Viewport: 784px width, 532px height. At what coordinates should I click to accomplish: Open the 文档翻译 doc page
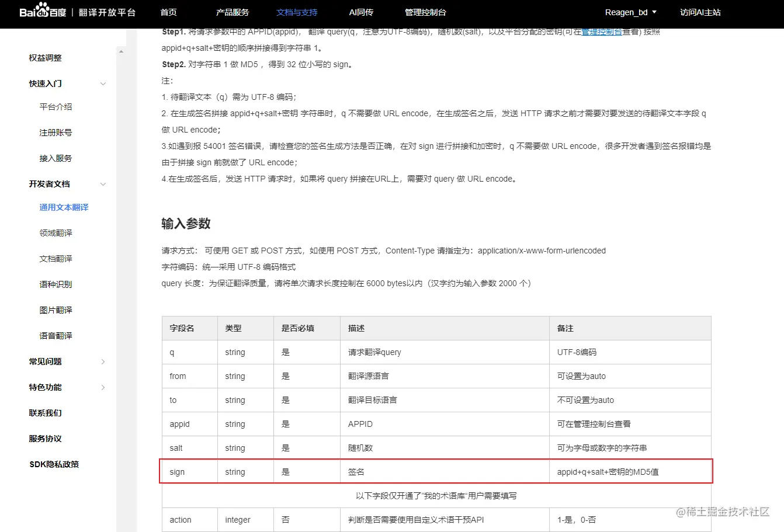tap(56, 259)
